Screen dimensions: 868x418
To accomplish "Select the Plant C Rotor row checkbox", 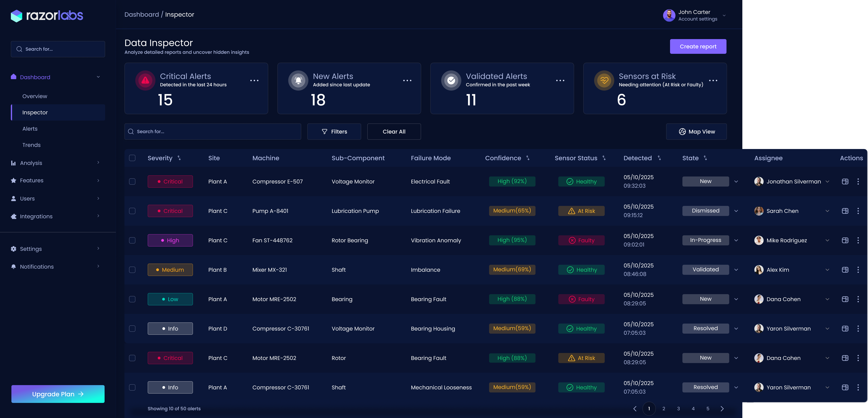I will coord(132,358).
